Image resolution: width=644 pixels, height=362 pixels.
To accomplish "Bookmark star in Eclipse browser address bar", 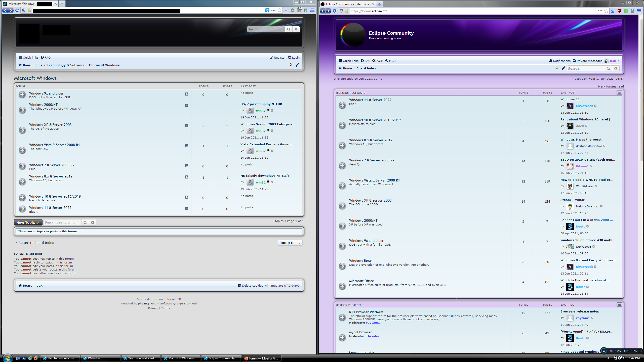I will [606, 11].
